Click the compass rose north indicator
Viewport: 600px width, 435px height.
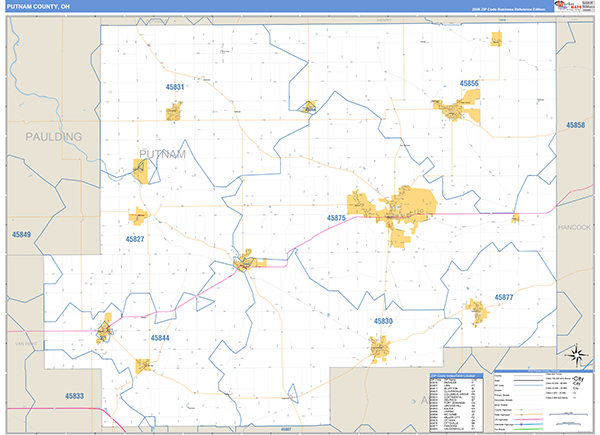(578, 354)
